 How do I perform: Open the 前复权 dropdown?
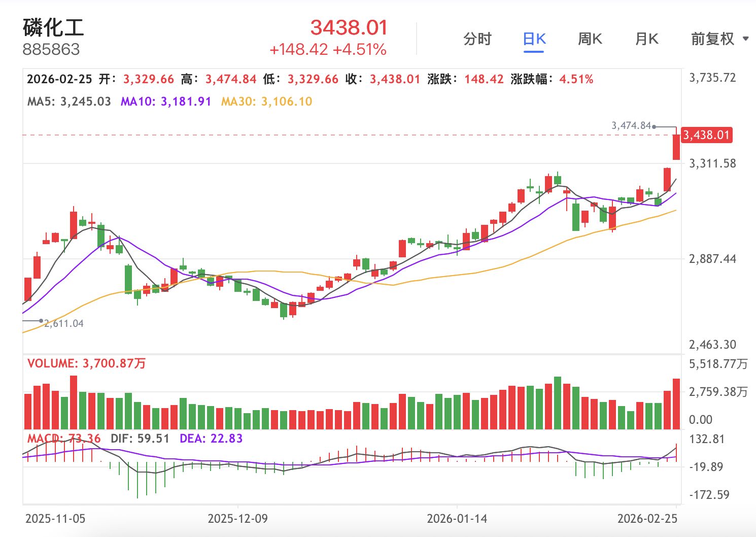713,39
